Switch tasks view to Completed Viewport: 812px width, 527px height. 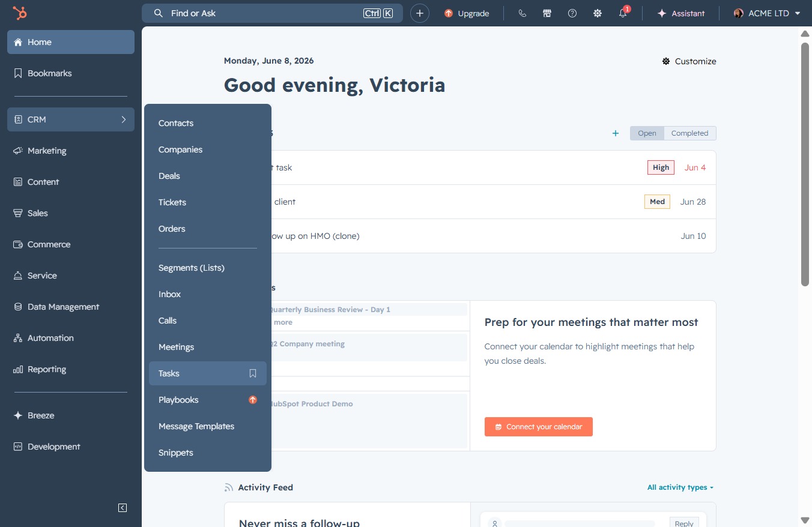pyautogui.click(x=689, y=133)
